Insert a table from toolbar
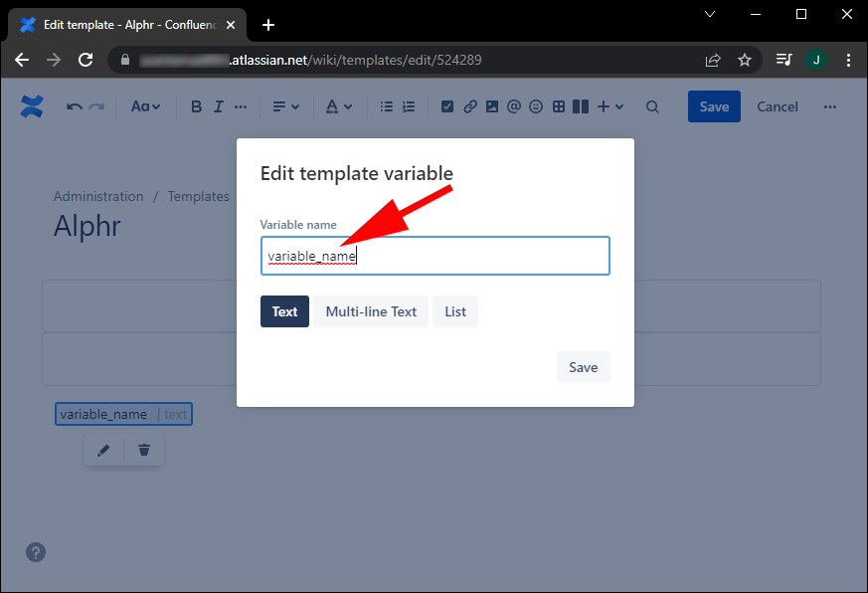868x593 pixels. point(559,106)
